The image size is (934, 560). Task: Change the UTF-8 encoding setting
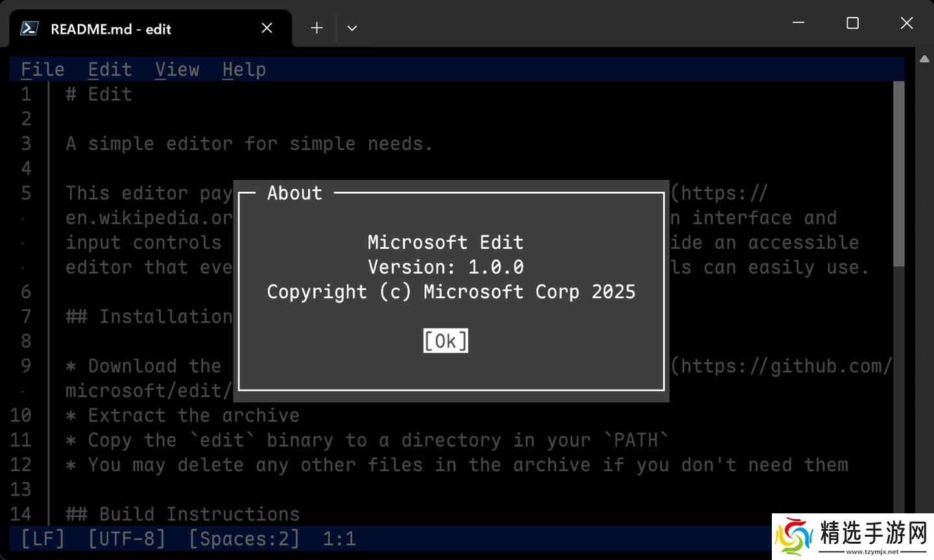pos(126,539)
